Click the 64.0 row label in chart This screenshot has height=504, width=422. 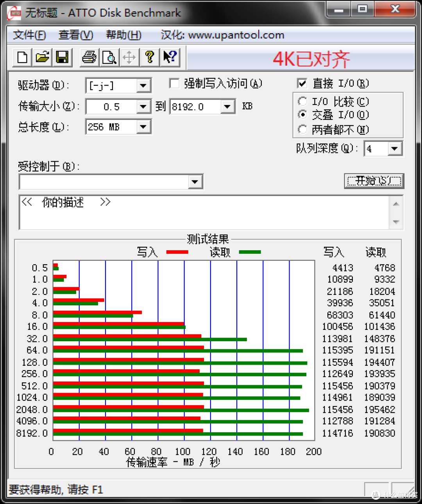click(37, 350)
